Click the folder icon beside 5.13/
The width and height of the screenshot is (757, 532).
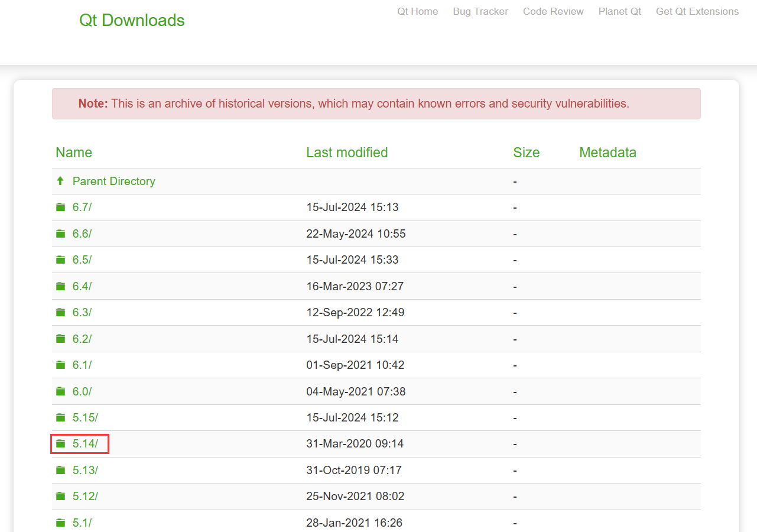(60, 470)
